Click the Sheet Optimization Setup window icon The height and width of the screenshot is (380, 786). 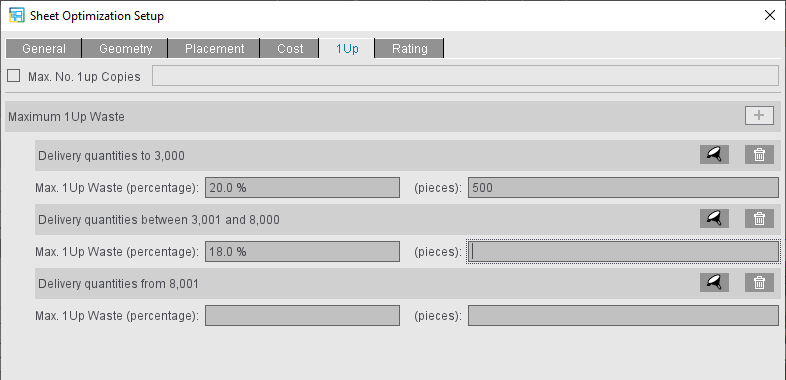pyautogui.click(x=17, y=15)
